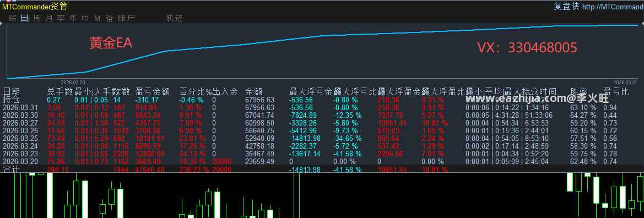Click the 余额 column header
Viewport: 644px width, 218px height.
(254, 91)
